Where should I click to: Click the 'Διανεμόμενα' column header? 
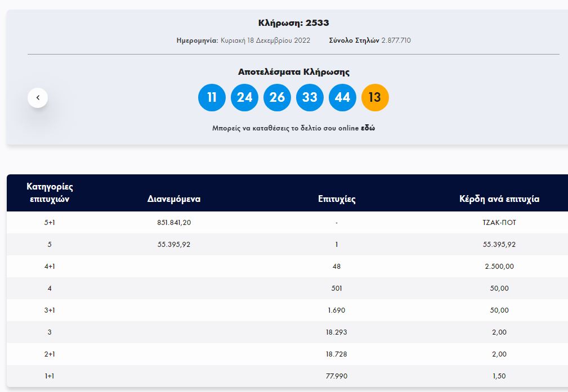point(174,199)
